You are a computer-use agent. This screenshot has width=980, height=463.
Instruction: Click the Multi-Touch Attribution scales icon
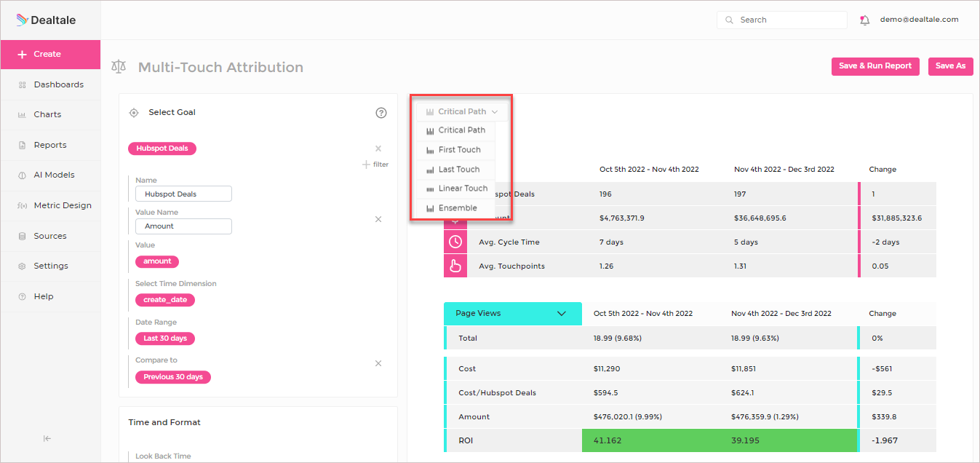point(119,67)
